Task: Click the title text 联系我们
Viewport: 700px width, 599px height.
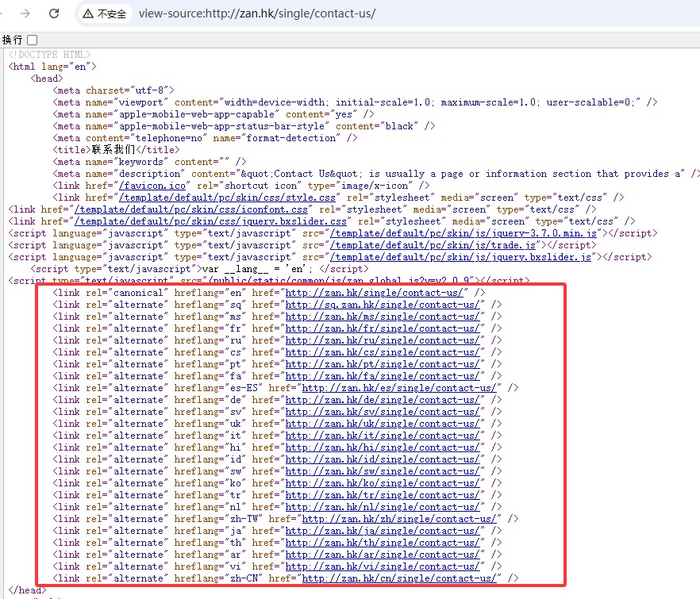Action: pyautogui.click(x=113, y=150)
